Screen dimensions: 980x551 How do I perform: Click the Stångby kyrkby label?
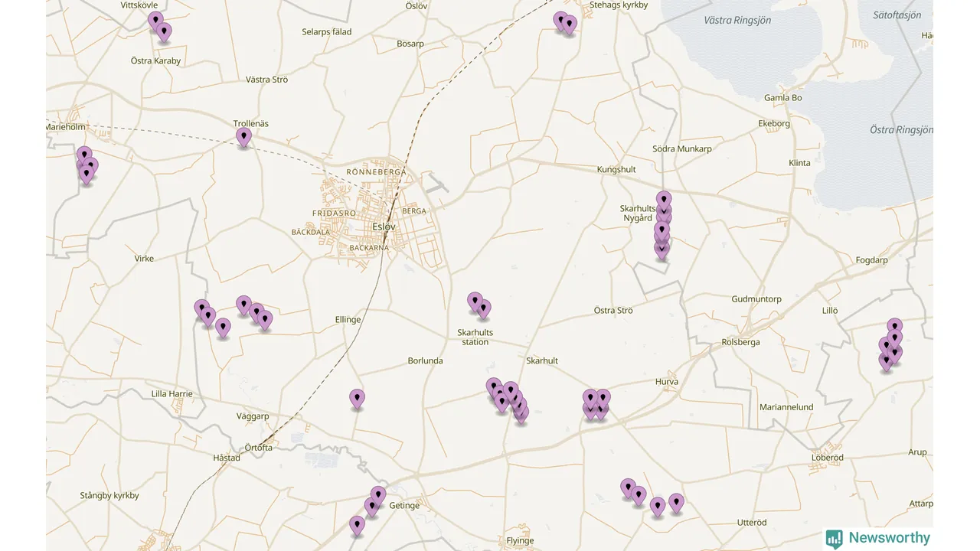click(109, 496)
